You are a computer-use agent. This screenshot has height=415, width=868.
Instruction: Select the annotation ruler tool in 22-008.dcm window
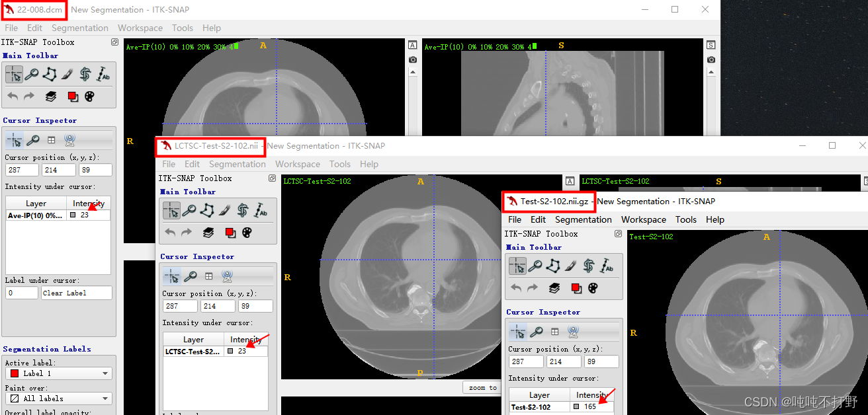(x=103, y=74)
